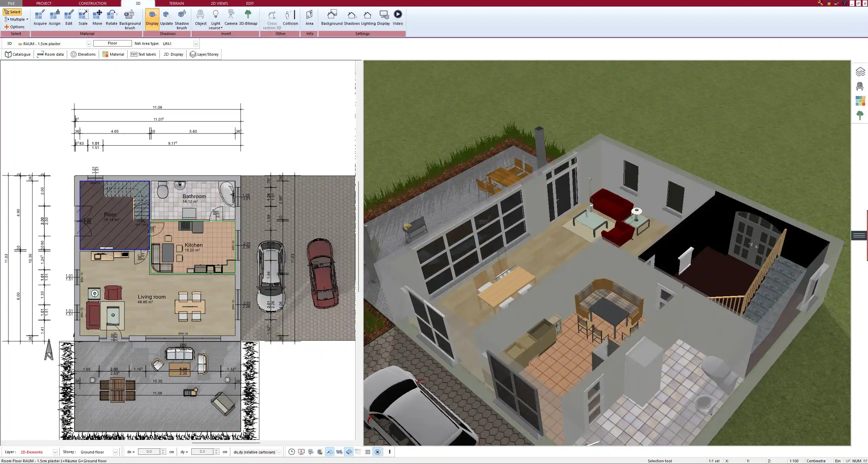
Task: Open the Net Area type dropdown
Action: click(196, 43)
